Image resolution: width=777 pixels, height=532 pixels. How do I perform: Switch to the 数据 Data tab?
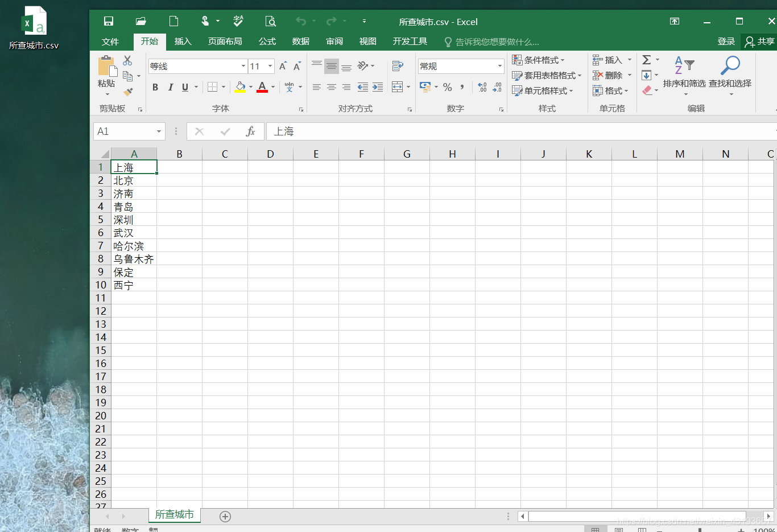point(301,42)
